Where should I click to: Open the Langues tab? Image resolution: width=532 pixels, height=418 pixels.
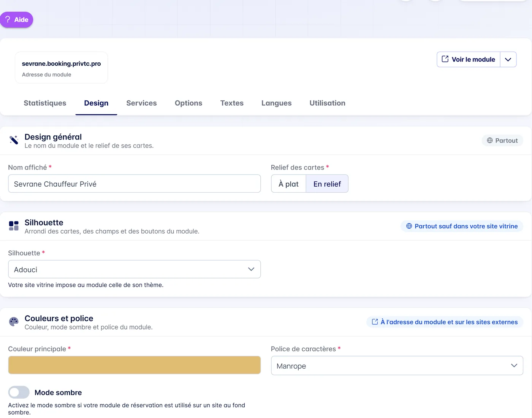click(277, 103)
